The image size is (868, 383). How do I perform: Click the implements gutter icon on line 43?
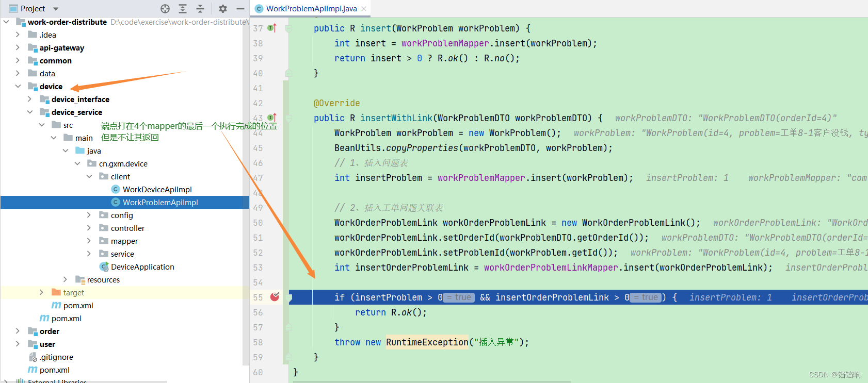[x=272, y=118]
